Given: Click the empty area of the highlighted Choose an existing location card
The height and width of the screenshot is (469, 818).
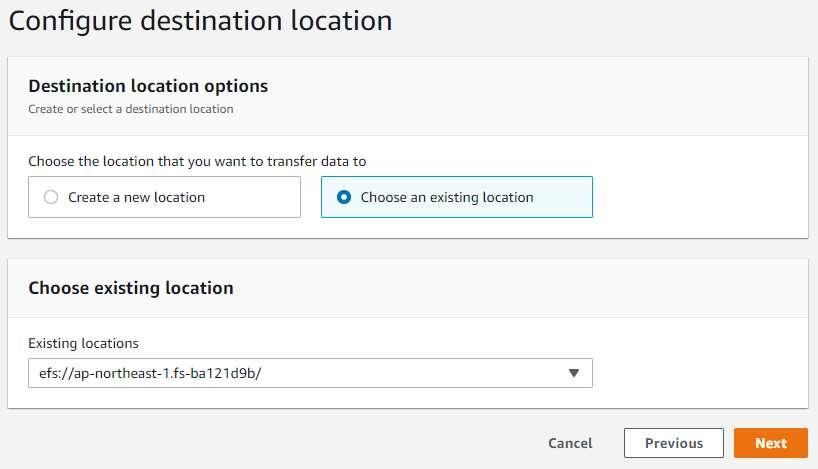Looking at the screenshot, I should [x=563, y=197].
